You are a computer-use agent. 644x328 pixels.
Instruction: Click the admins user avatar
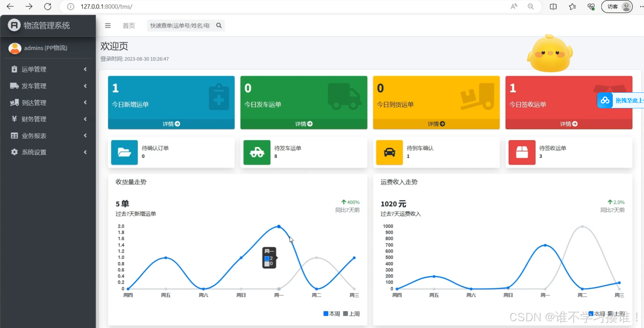pos(15,48)
